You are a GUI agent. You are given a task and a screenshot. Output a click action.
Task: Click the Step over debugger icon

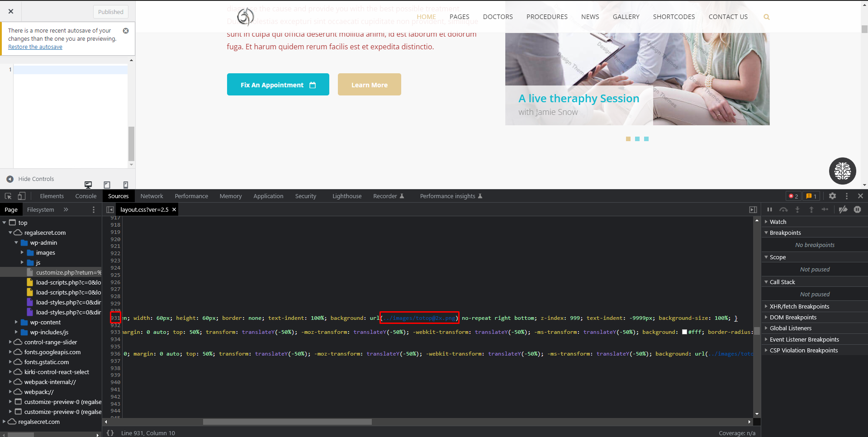(784, 209)
